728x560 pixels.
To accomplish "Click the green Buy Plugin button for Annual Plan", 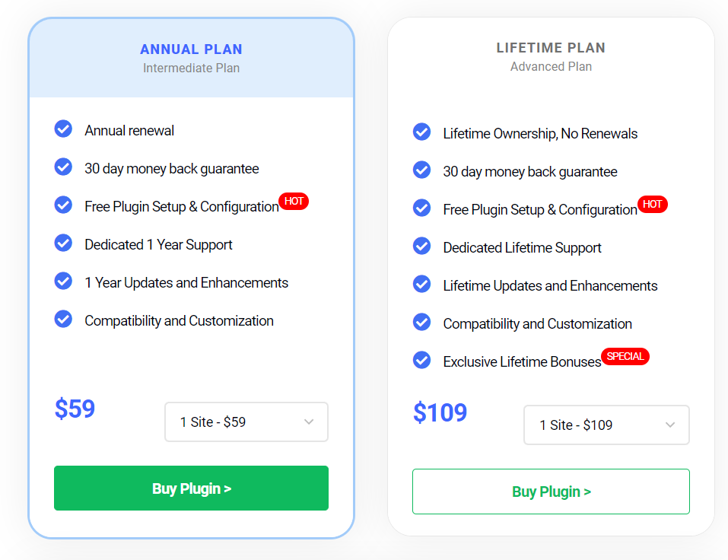I will (191, 488).
